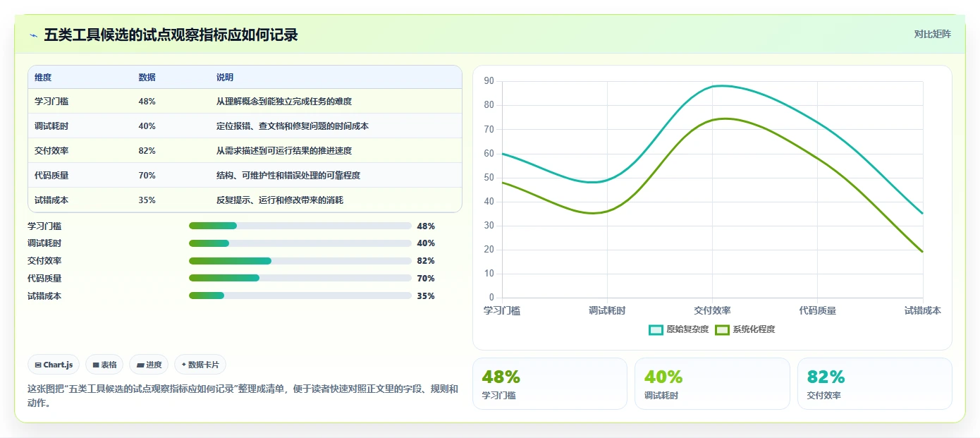Click the 90 y-axis tick label
Screen dimensions: 980x438
(489, 81)
